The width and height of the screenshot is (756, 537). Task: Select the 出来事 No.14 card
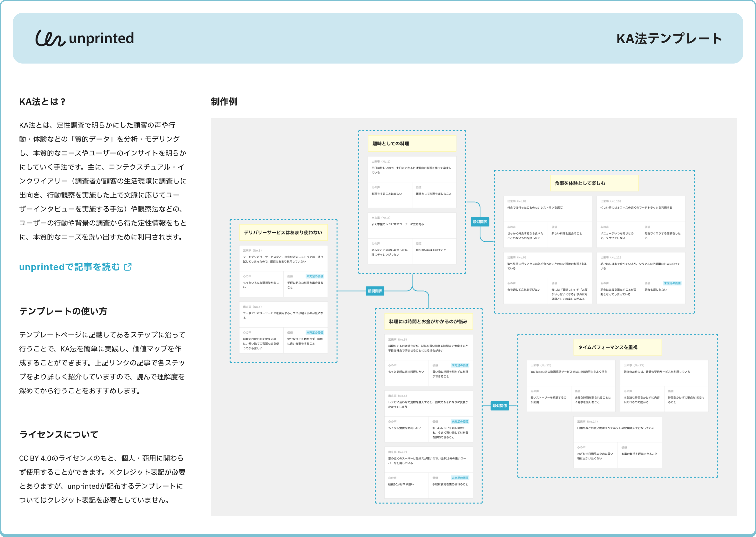click(617, 429)
